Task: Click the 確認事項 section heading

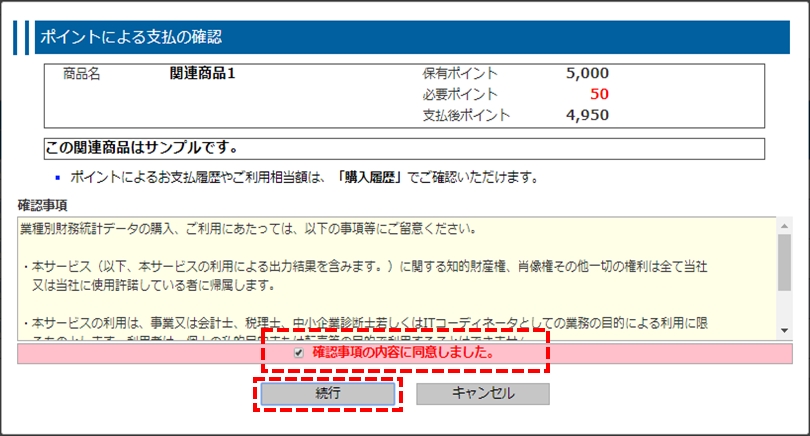Action: point(43,205)
